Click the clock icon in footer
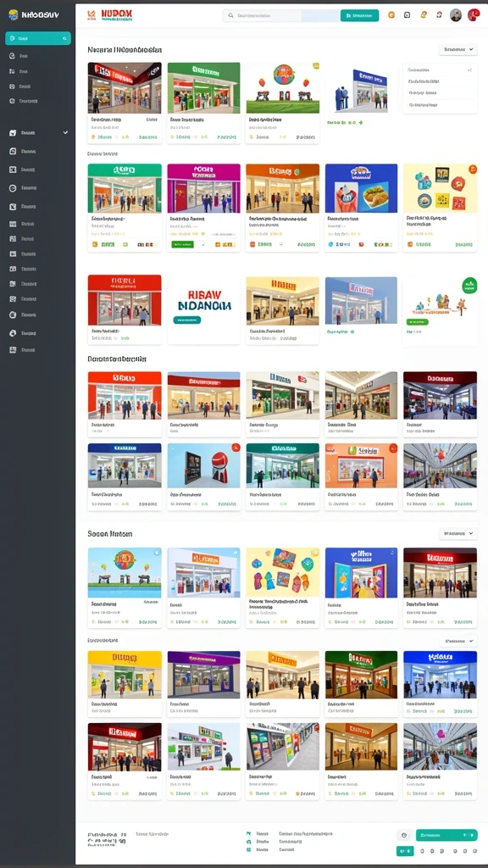The image size is (488, 868). tap(404, 835)
